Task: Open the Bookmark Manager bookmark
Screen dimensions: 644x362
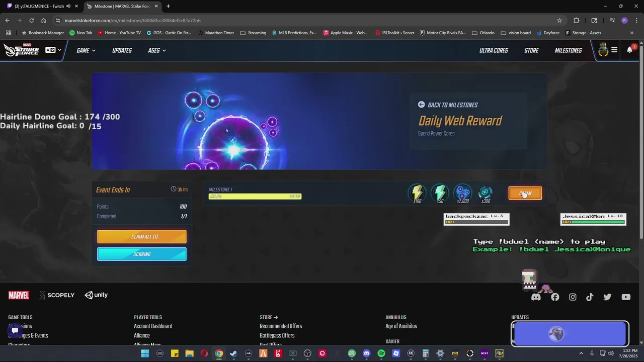Action: pos(43,33)
